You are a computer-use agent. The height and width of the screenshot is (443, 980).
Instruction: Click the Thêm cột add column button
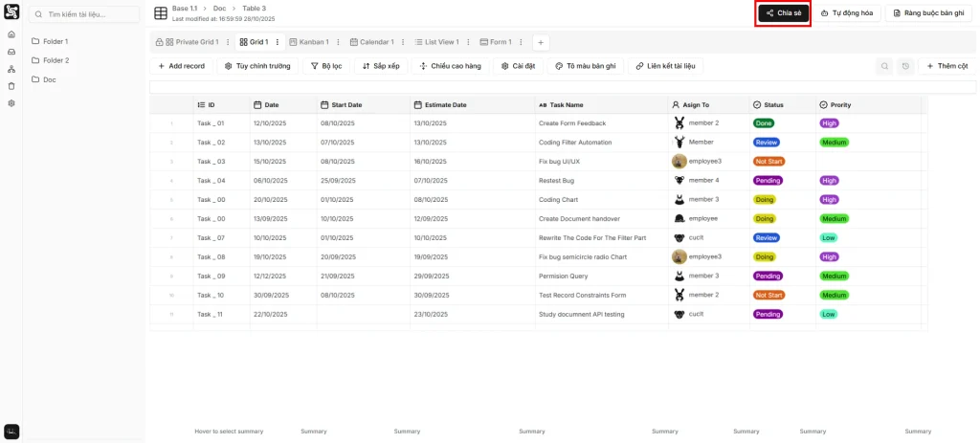tap(947, 66)
